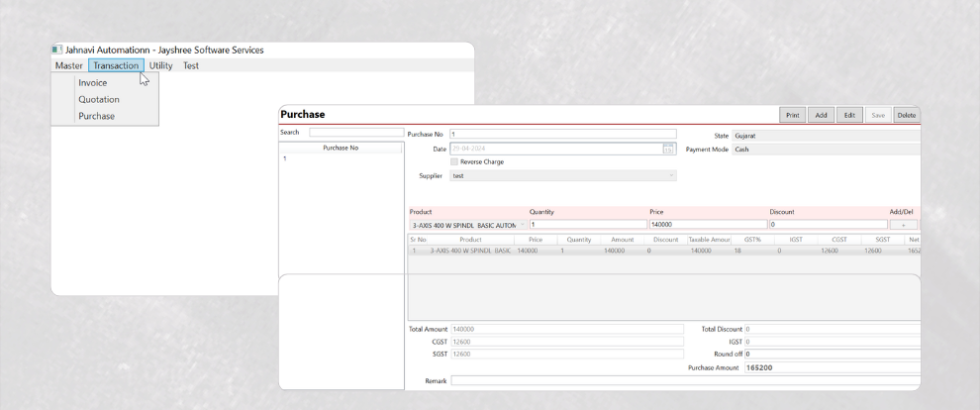The width and height of the screenshot is (980, 410).
Task: Open the Utility menu
Action: (160, 65)
